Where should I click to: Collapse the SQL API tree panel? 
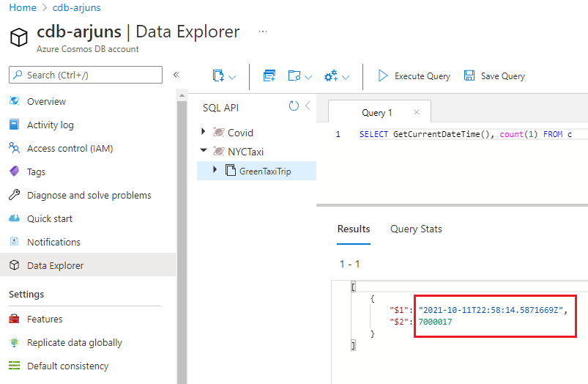coord(308,106)
